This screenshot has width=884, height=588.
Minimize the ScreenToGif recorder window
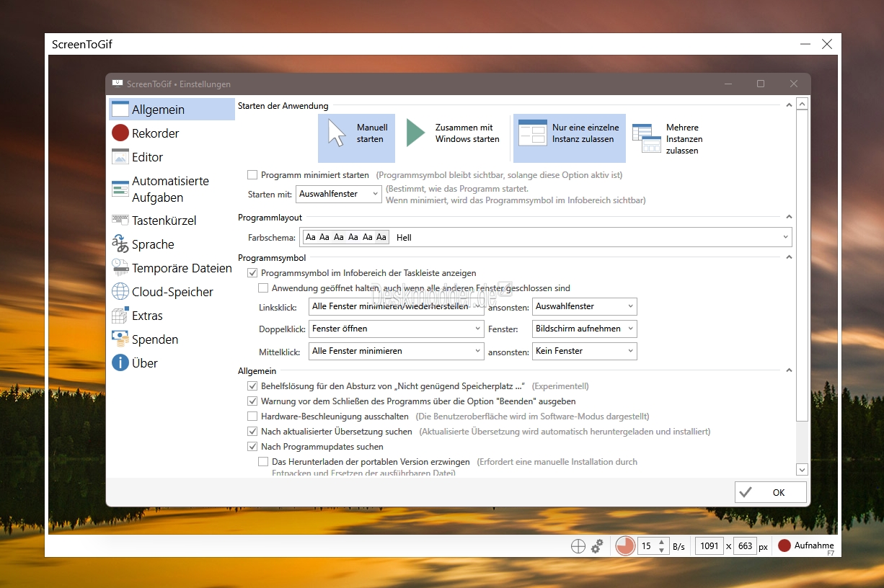point(805,45)
